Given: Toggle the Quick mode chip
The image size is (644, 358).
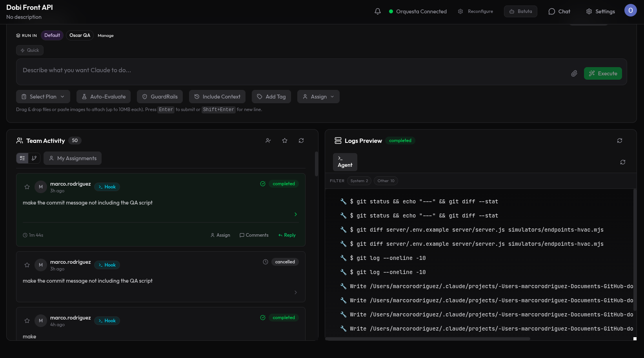Looking at the screenshot, I should [x=30, y=50].
